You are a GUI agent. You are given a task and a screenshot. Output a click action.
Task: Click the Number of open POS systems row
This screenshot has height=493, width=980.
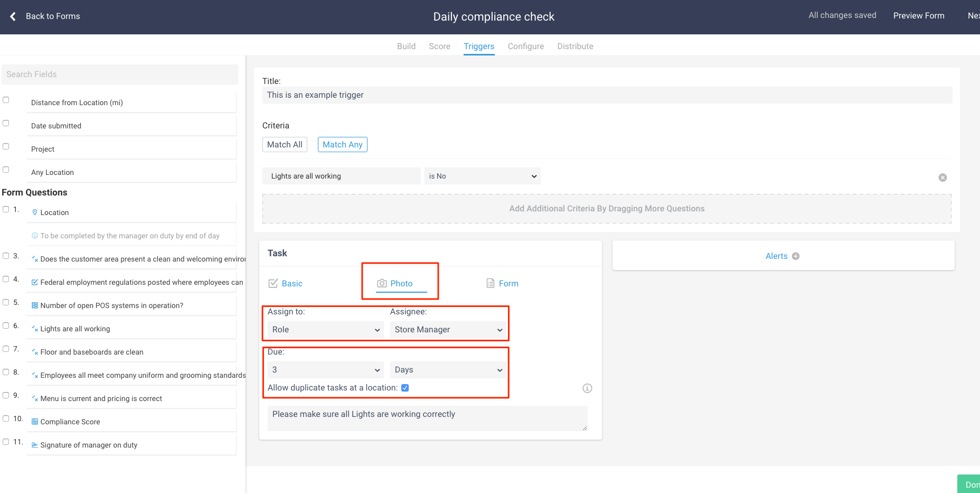tap(131, 305)
